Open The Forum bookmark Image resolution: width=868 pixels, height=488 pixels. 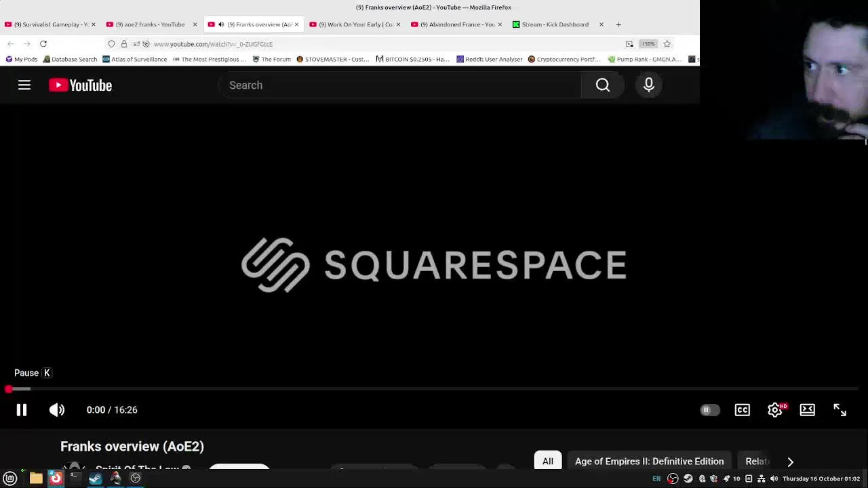(x=271, y=59)
